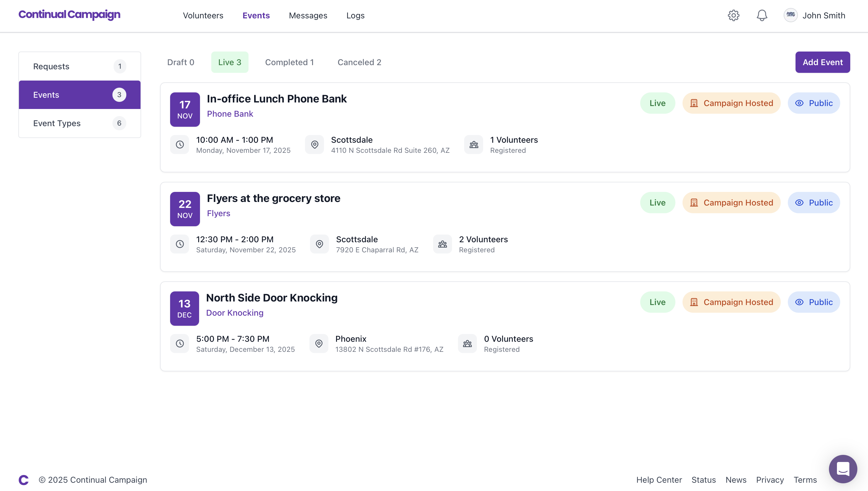Switch to the Canceled tab
Screen dimensions: 868x491
coord(359,62)
